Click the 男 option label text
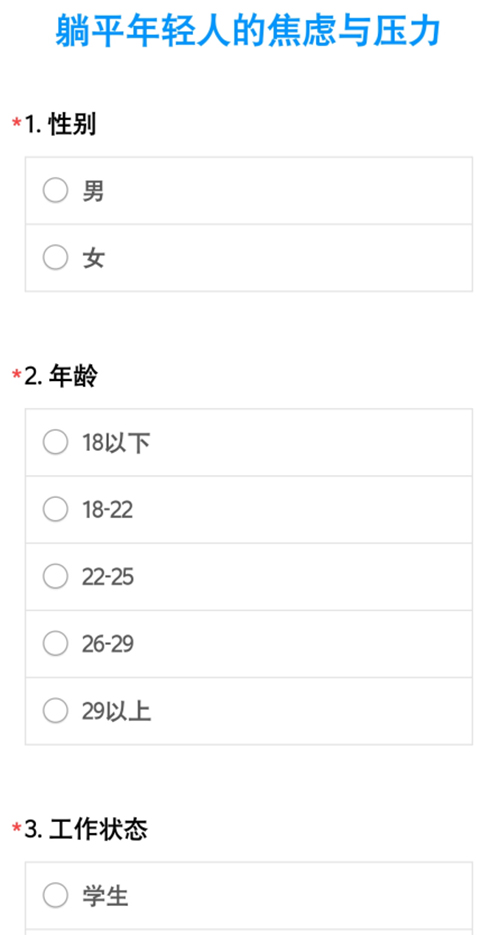This screenshot has width=500, height=935. click(x=93, y=191)
